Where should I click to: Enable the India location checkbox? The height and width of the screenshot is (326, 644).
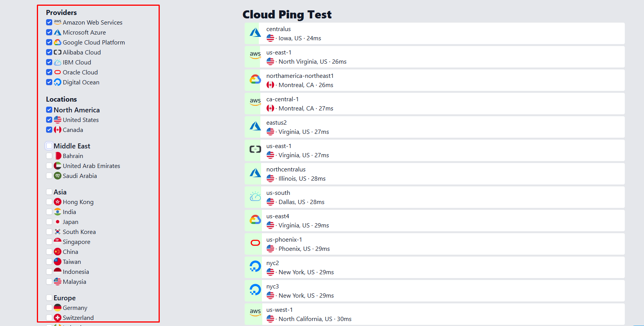pos(49,212)
